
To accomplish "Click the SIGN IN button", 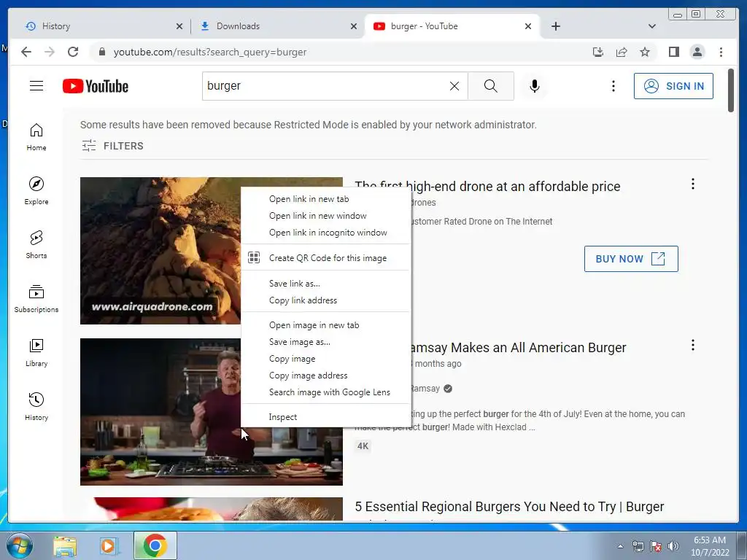I will pos(673,86).
